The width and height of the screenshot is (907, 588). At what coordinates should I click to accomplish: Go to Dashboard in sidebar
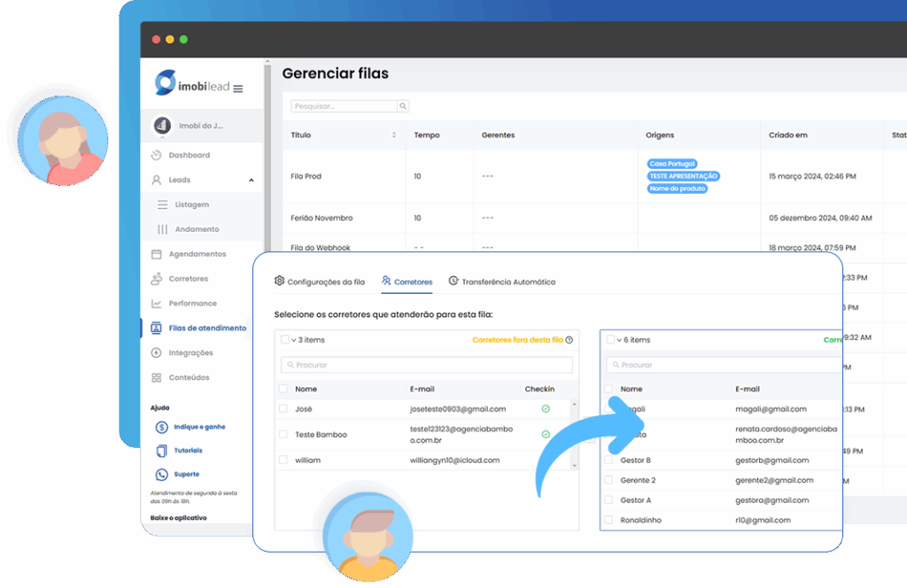190,155
